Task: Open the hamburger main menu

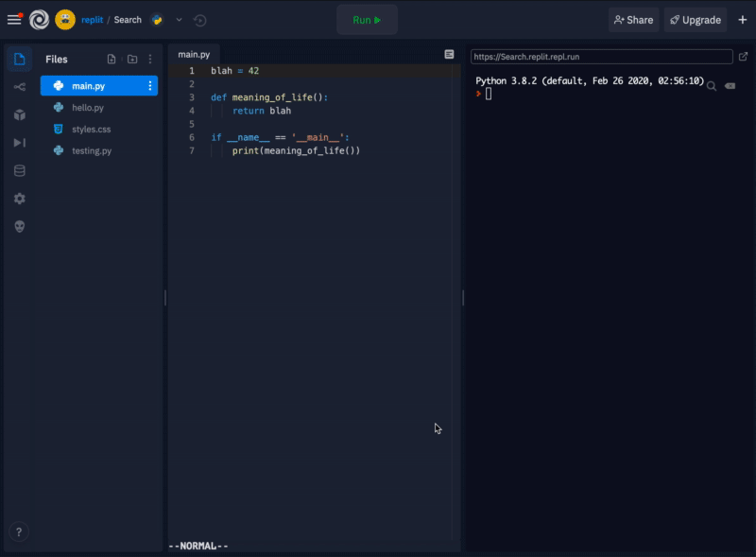Action: (x=14, y=20)
